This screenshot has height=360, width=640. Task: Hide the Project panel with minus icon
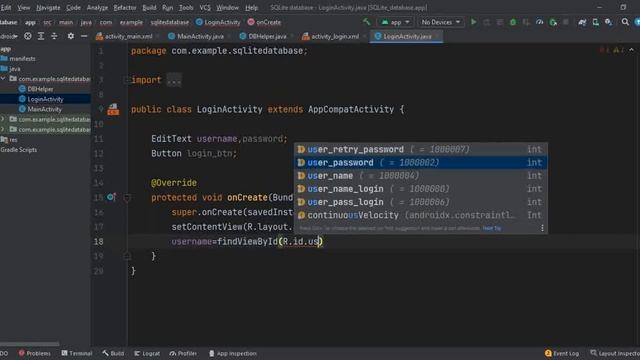(x=84, y=36)
